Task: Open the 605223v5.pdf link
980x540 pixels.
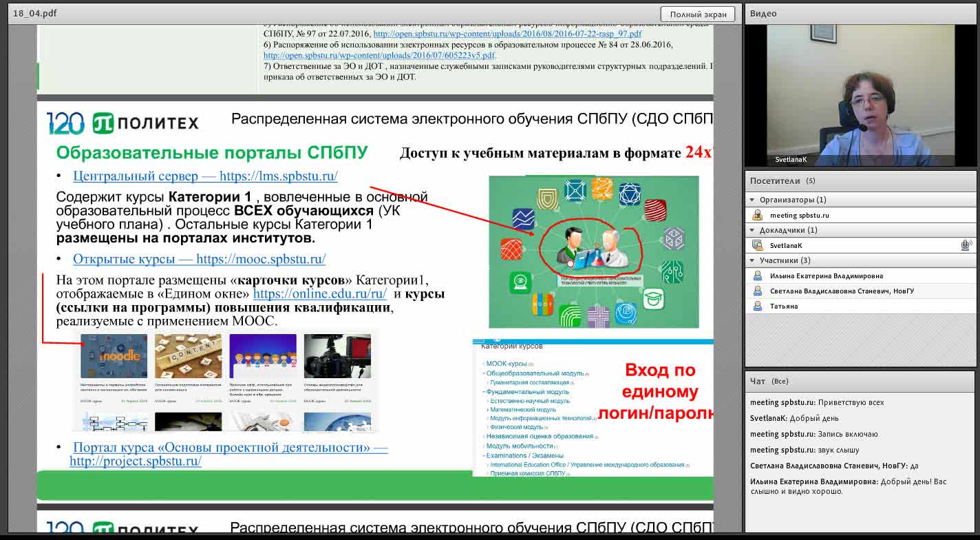Action: pos(379,55)
